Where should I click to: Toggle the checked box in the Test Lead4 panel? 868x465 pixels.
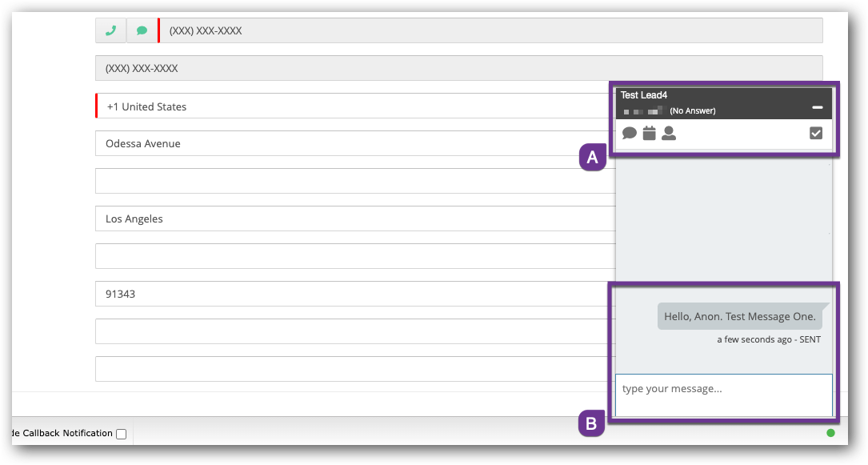pos(817,133)
